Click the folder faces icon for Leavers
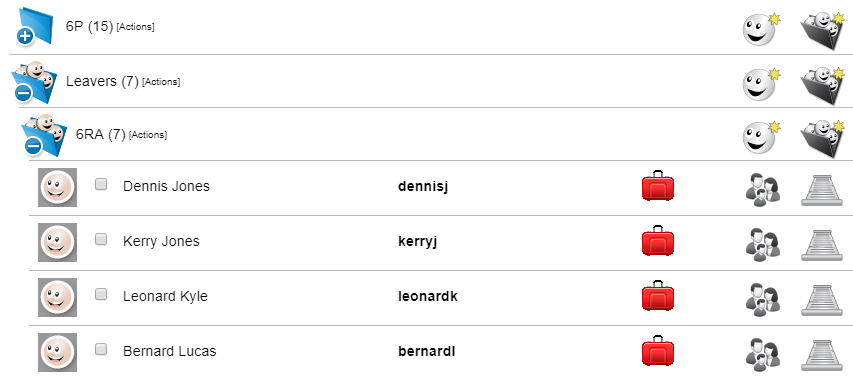 coord(821,85)
